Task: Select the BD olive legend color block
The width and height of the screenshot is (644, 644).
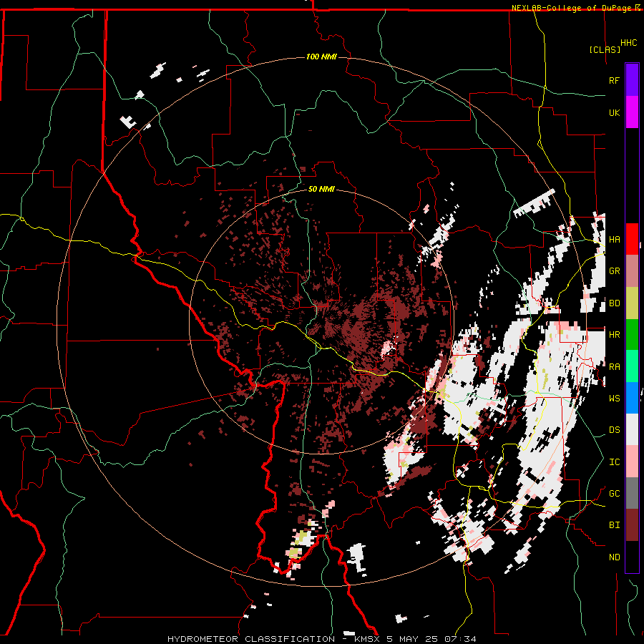Action: click(x=632, y=303)
